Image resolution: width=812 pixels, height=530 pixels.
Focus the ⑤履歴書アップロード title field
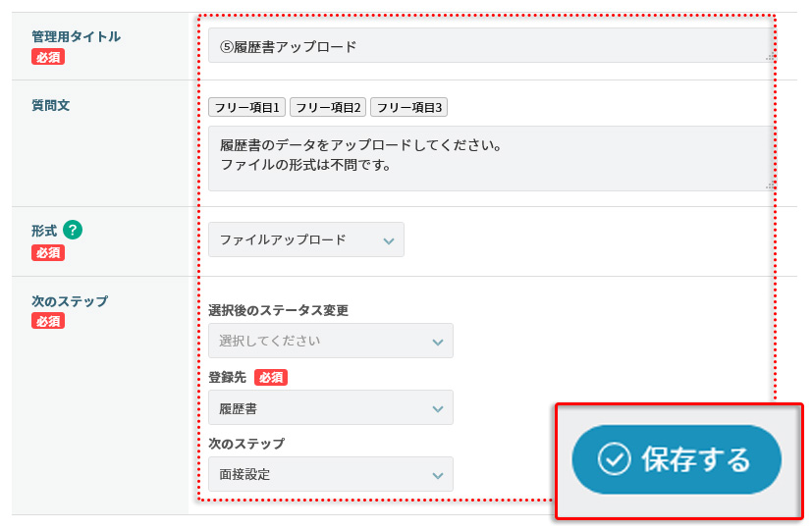point(486,46)
